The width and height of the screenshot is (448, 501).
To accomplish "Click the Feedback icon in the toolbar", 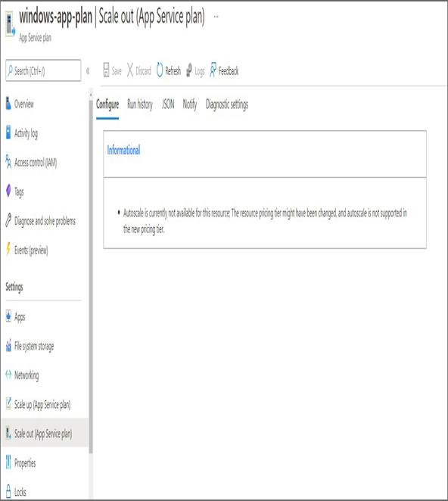I will tap(213, 70).
